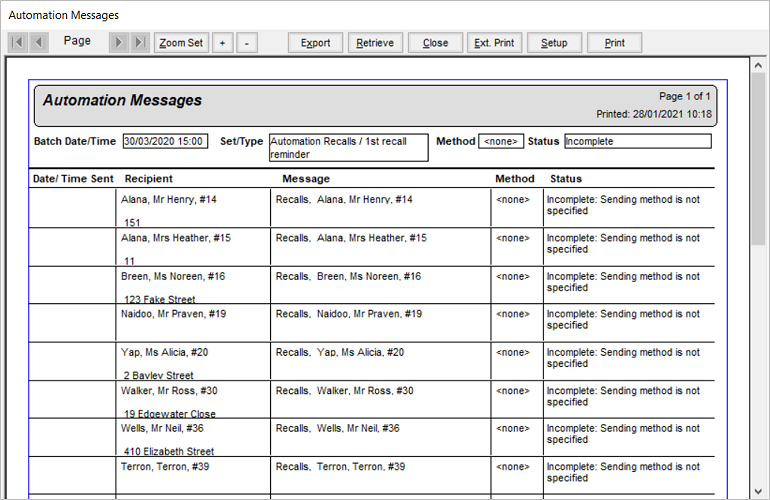Click the Status field showing Incomplete
Viewport: 770px width, 500px height.
click(637, 141)
